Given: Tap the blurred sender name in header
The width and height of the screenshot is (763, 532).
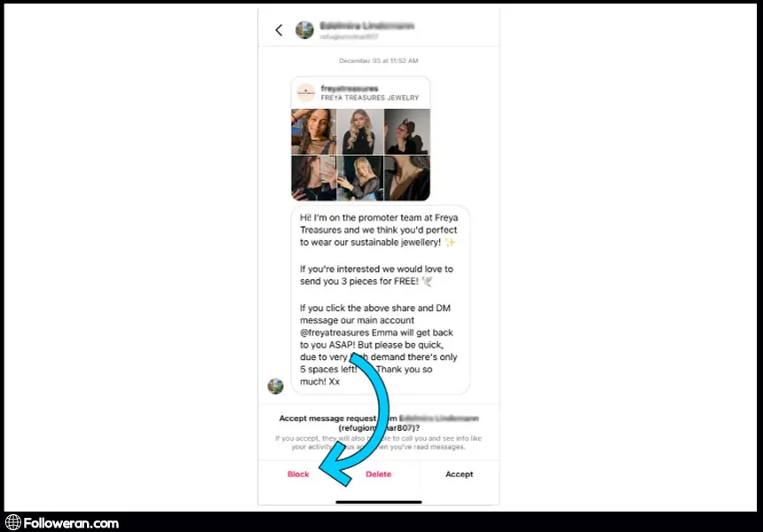Looking at the screenshot, I should click(367, 26).
